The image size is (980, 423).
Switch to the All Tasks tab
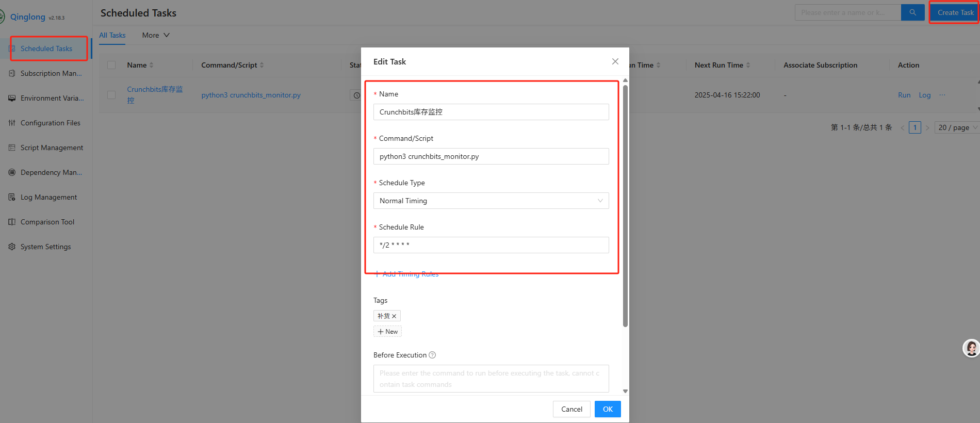112,35
